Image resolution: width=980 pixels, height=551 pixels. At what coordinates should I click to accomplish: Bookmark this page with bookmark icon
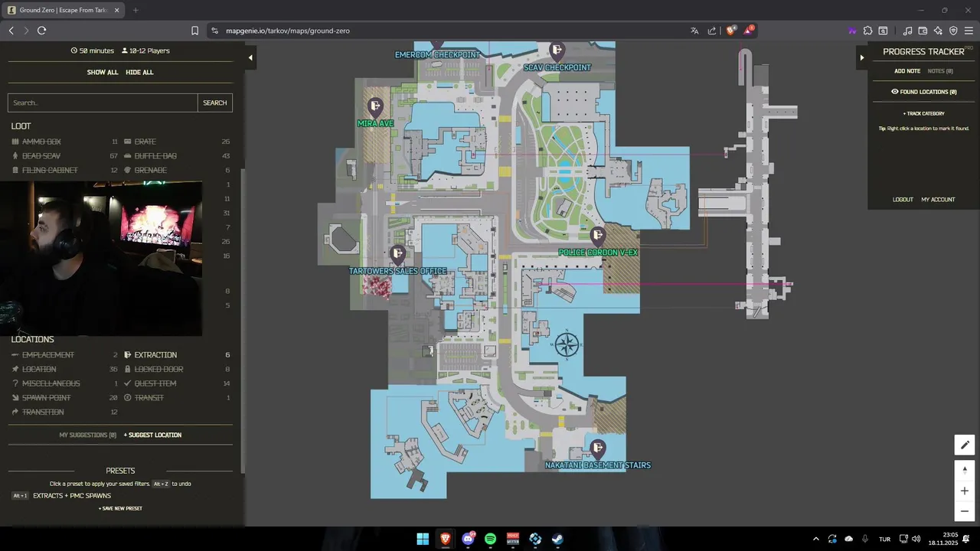pyautogui.click(x=194, y=31)
